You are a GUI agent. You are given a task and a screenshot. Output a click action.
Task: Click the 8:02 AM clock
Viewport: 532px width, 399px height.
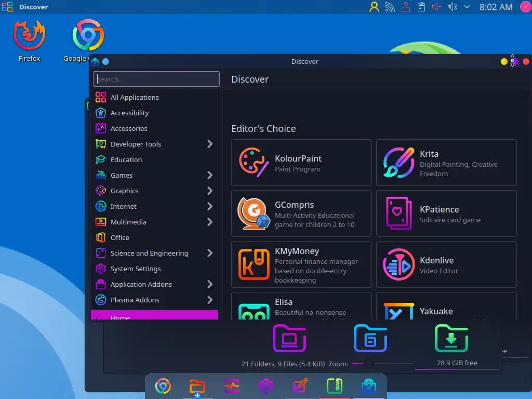pos(496,7)
